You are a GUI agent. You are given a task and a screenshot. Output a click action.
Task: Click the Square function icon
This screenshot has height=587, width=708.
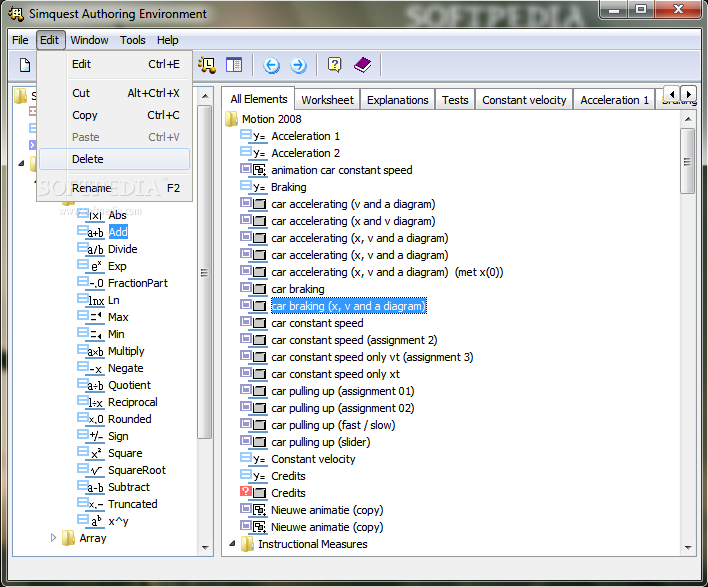tap(90, 453)
